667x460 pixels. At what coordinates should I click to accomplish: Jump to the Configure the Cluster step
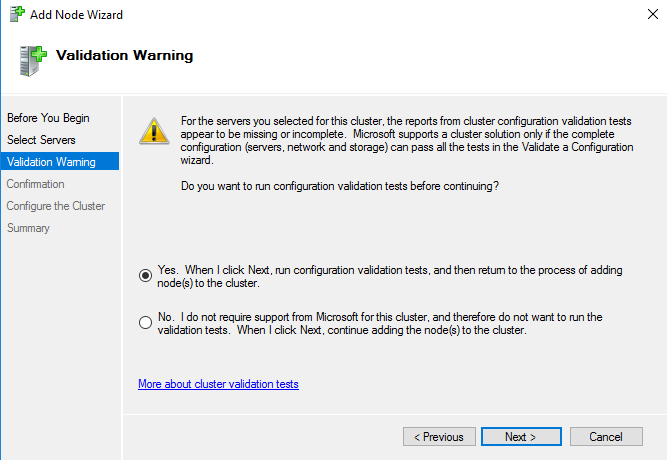56,206
